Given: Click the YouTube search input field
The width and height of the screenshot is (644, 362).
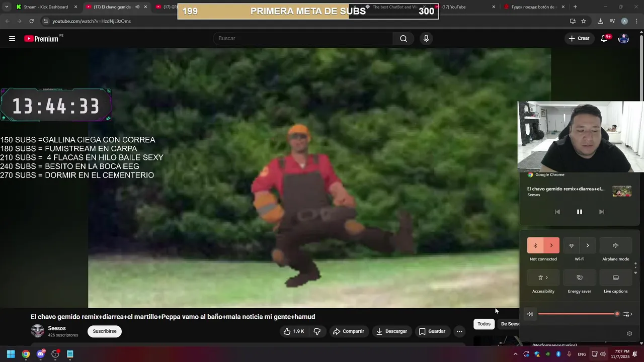Looking at the screenshot, I should 303,39.
